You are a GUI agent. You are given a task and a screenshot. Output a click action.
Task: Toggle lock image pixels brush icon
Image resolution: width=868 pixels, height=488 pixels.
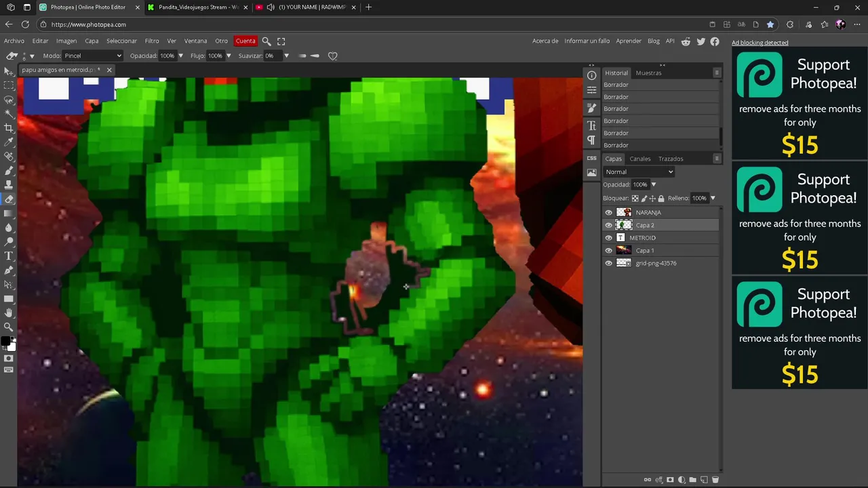pyautogui.click(x=644, y=199)
